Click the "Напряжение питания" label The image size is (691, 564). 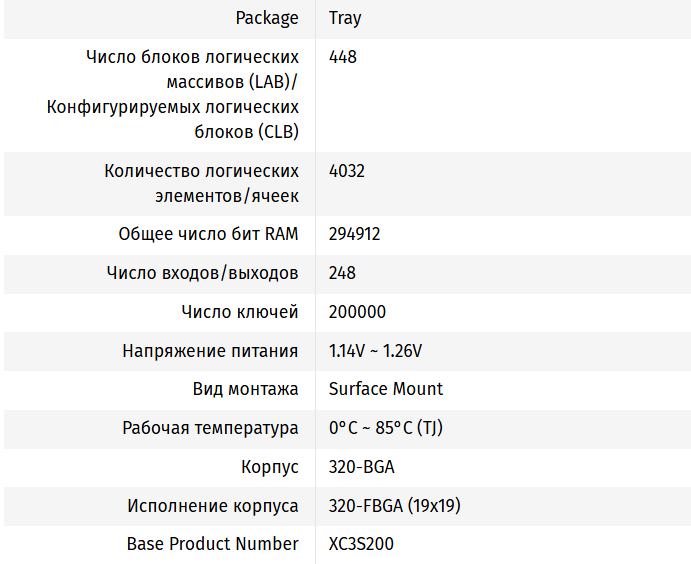pos(210,351)
